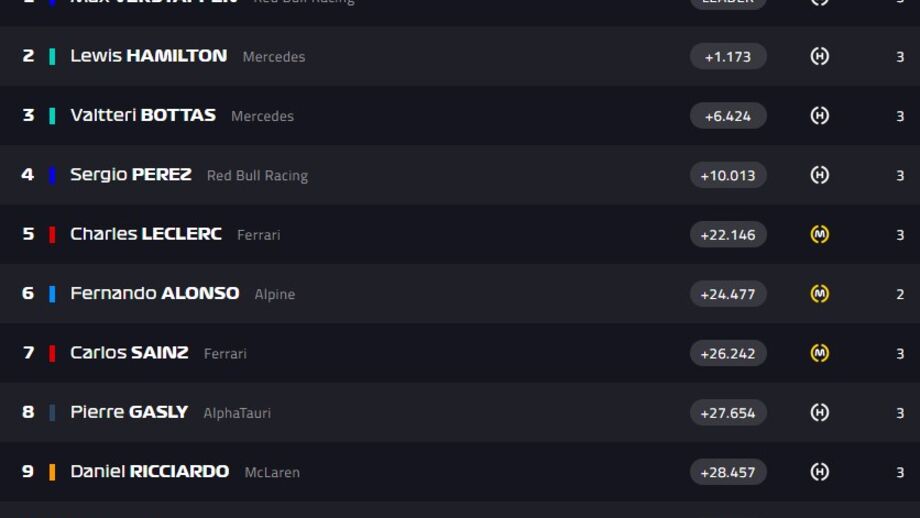Image resolution: width=920 pixels, height=518 pixels.
Task: Select the Red Bull Racing team label
Action: click(257, 175)
